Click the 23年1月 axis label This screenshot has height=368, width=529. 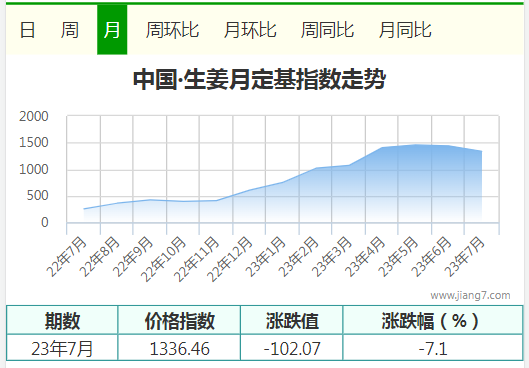(x=265, y=257)
